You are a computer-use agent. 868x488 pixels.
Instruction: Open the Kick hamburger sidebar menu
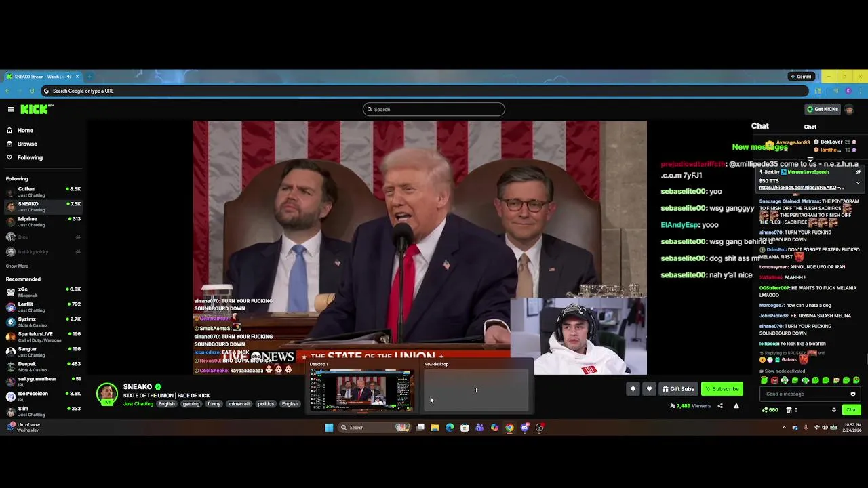[x=11, y=109]
